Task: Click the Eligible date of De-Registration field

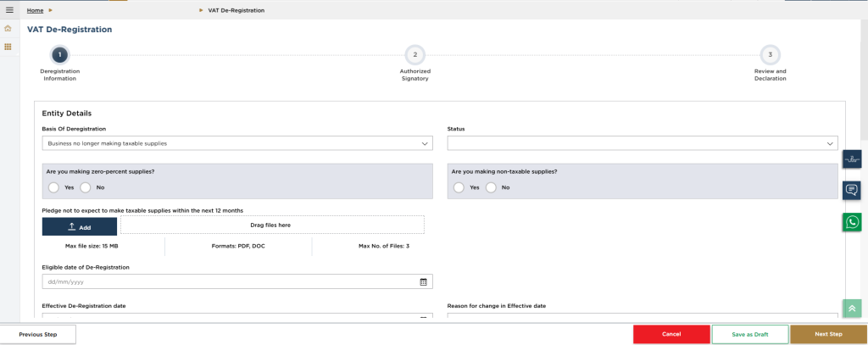Action: [229, 281]
